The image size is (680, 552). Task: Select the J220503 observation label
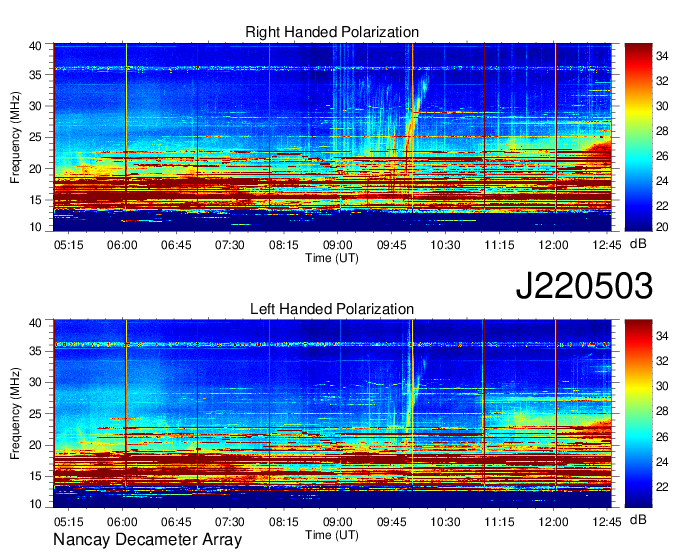[584, 286]
